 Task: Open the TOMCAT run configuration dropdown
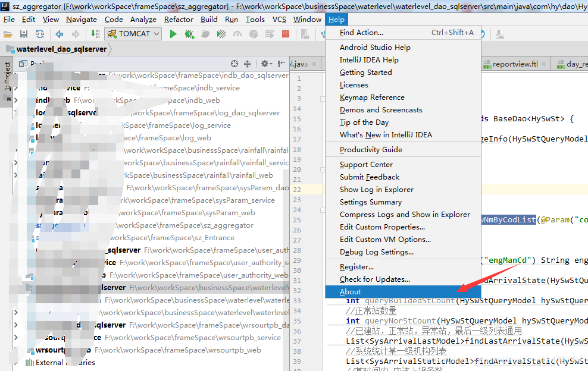pos(133,34)
